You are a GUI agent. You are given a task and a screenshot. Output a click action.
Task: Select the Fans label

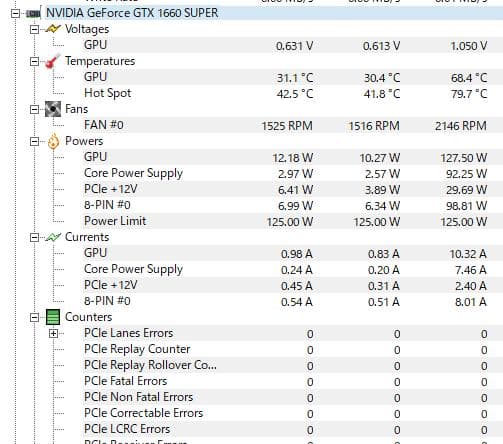pyautogui.click(x=77, y=109)
